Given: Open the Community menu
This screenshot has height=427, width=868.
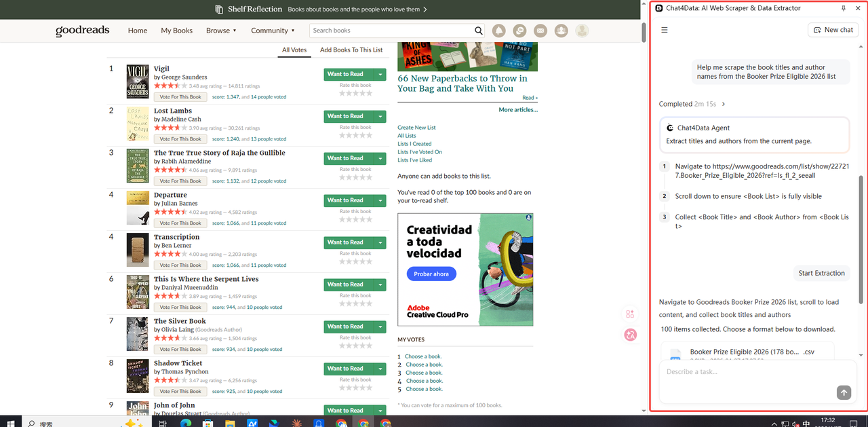Looking at the screenshot, I should (271, 30).
